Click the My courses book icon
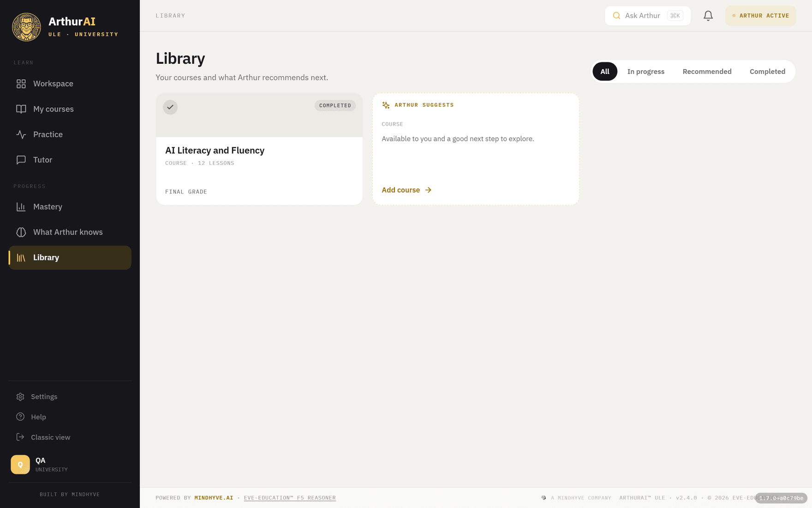The width and height of the screenshot is (812, 508). [x=21, y=109]
